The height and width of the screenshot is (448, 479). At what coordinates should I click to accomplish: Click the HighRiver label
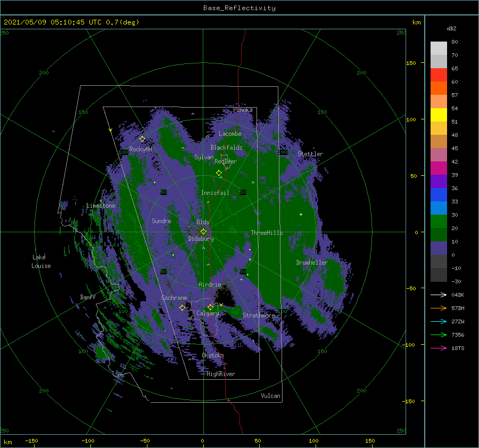pyautogui.click(x=221, y=374)
